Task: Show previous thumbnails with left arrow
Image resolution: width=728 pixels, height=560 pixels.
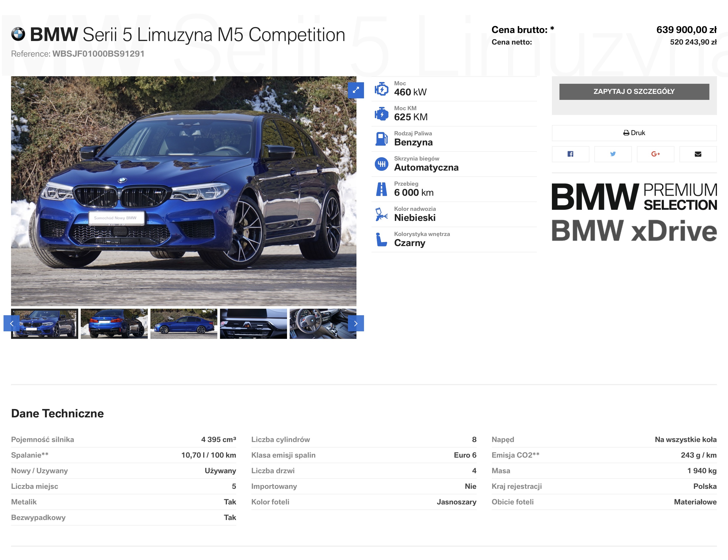Action: point(12,323)
